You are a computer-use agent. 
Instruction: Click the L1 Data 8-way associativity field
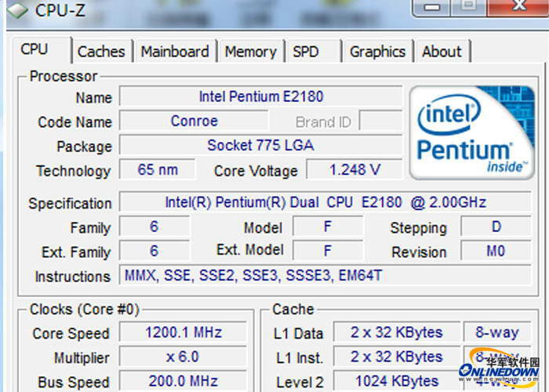497,332
